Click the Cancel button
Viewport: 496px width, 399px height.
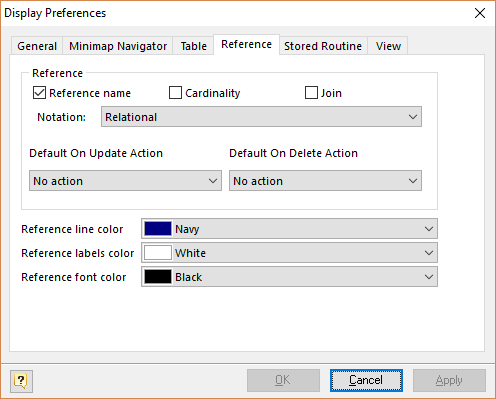[366, 380]
